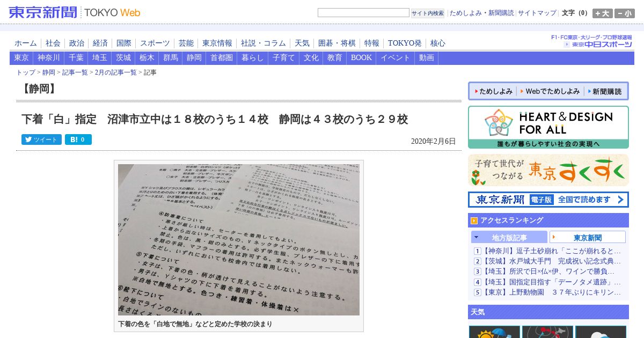The image size is (644, 338).
Task: Open the サイトマップ link
Action: 537,13
